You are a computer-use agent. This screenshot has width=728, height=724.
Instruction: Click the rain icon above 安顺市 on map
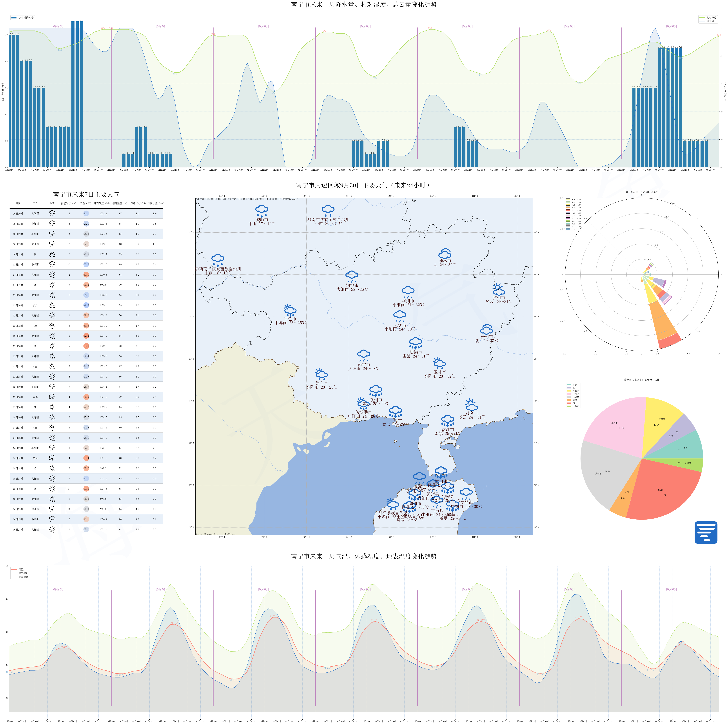pos(262,211)
